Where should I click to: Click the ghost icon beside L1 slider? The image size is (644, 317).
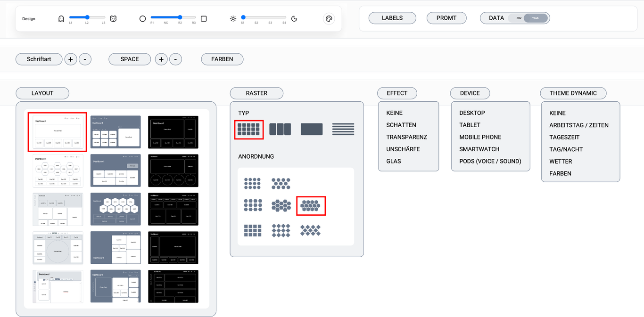[x=61, y=19]
